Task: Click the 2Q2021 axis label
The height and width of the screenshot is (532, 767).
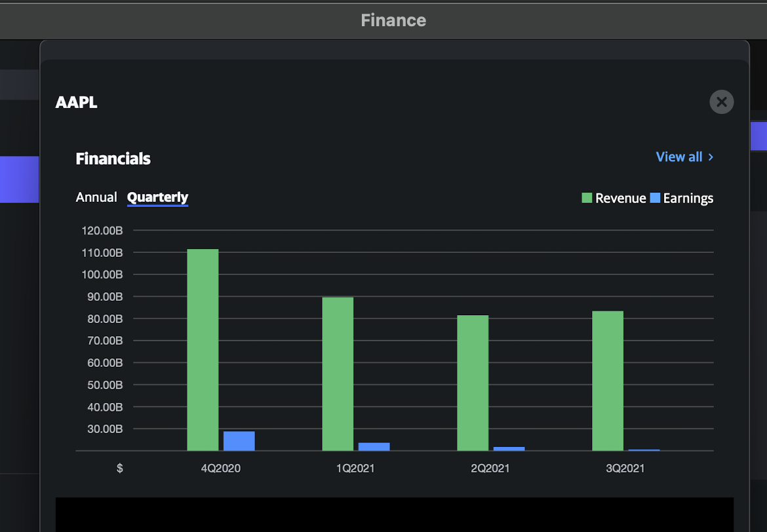Action: [490, 468]
